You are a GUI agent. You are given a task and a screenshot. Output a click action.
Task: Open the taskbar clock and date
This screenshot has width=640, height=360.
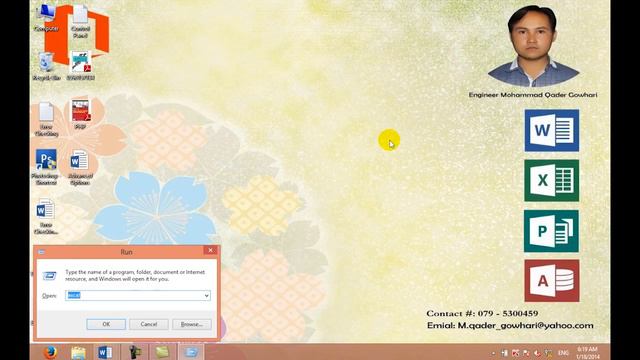tap(588, 353)
